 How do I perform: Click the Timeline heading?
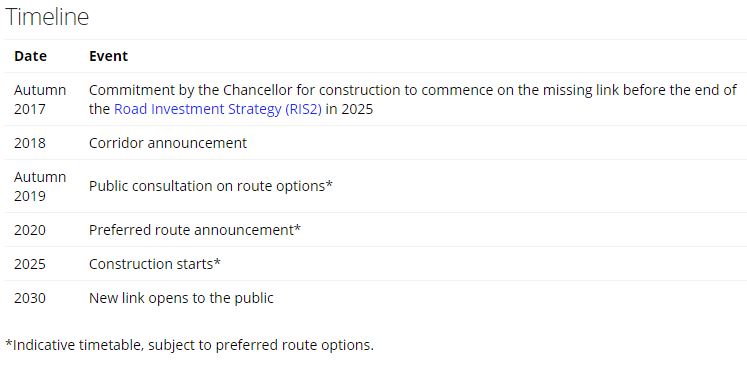click(47, 17)
